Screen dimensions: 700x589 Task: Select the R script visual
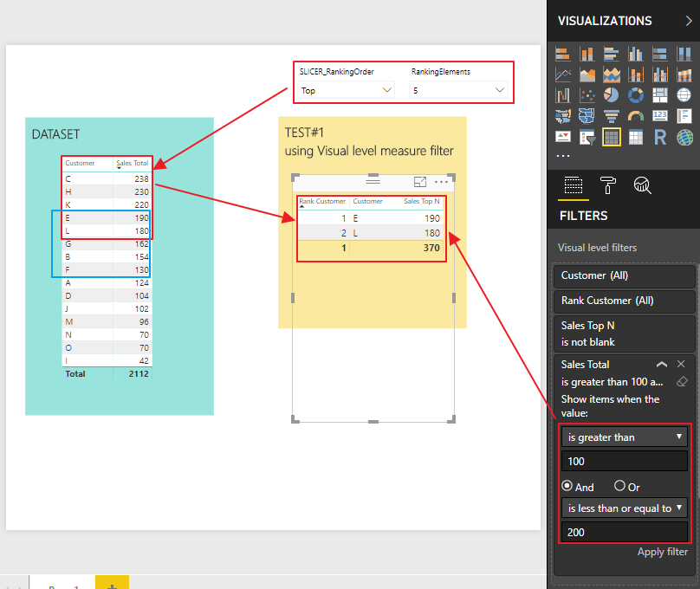coord(660,137)
